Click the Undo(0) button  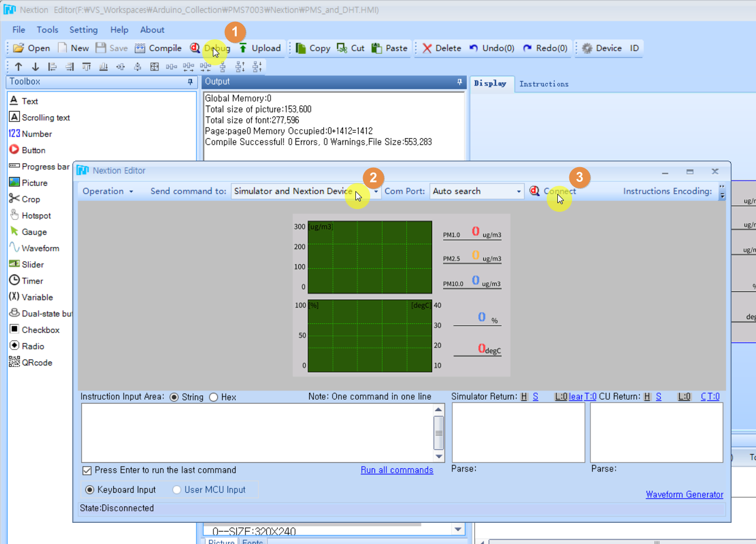[491, 48]
